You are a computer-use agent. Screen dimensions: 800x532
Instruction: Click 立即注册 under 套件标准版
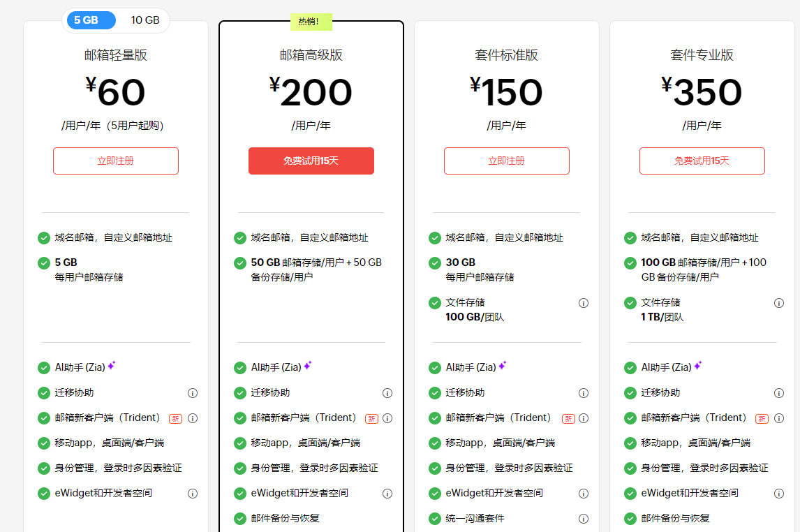click(x=506, y=161)
